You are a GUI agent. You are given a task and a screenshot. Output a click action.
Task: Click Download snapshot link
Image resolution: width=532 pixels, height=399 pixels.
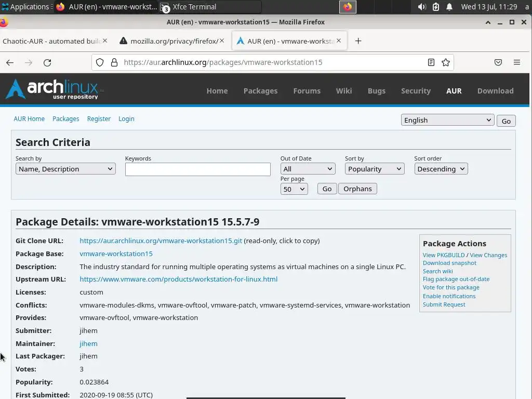click(449, 263)
